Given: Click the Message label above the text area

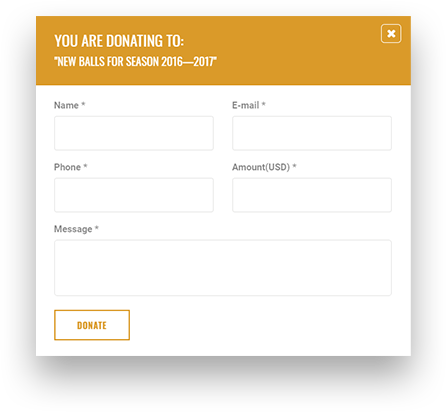Looking at the screenshot, I should click(x=73, y=229).
